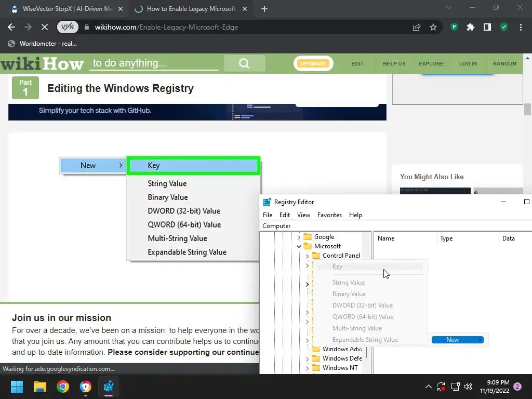Open the Worldometer bookmark
The height and width of the screenshot is (399, 532).
point(43,44)
